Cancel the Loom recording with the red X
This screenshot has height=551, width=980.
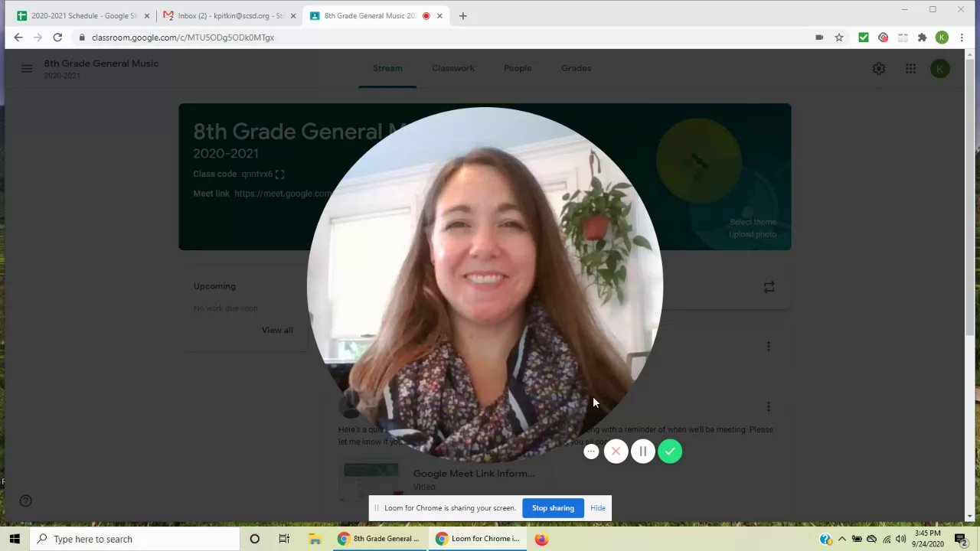(x=616, y=452)
